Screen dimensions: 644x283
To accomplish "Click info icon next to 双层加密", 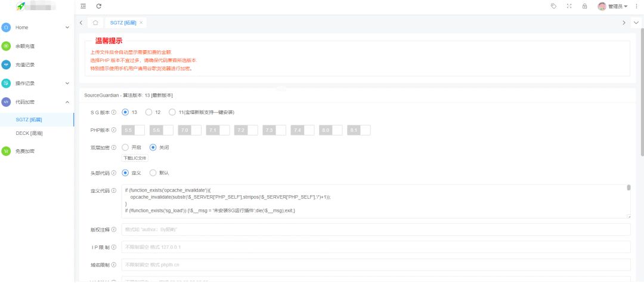I will coord(114,147).
